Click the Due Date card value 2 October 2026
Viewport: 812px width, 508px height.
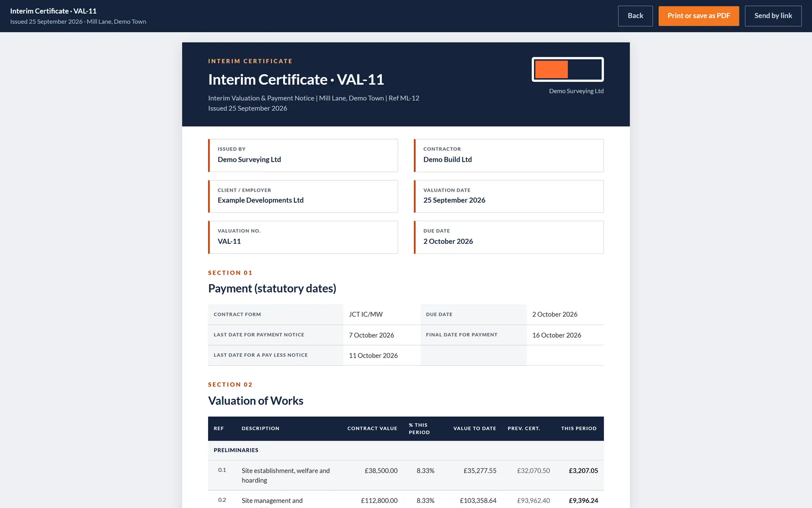click(x=448, y=241)
